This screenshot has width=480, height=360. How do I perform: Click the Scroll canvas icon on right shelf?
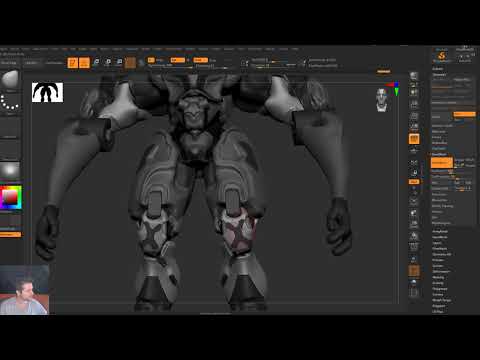tap(414, 92)
